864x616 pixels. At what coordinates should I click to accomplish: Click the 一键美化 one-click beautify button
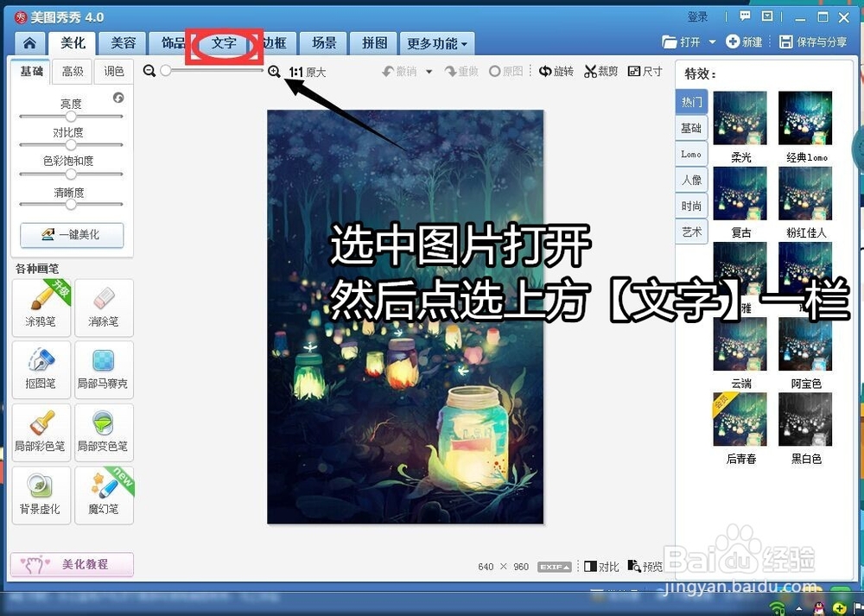(72, 235)
